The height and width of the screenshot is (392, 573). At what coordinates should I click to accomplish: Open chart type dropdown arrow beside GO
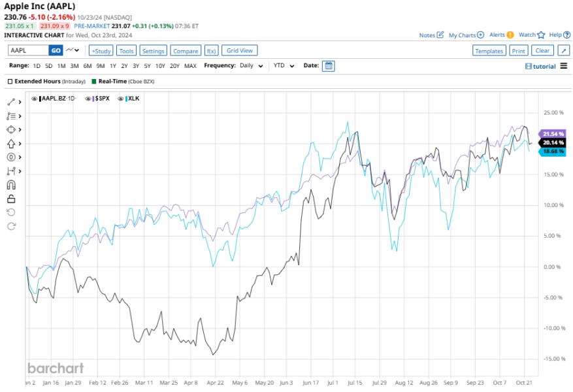pyautogui.click(x=76, y=50)
